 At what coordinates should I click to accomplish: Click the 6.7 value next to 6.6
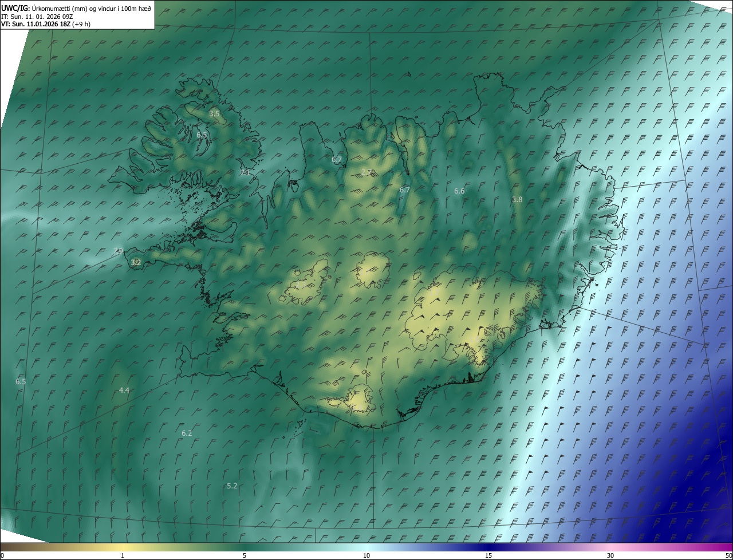coord(405,190)
